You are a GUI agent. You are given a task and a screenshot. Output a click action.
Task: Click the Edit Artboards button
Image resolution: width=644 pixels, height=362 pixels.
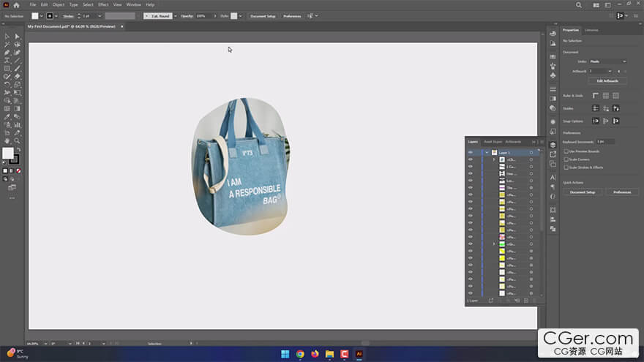[x=607, y=80]
